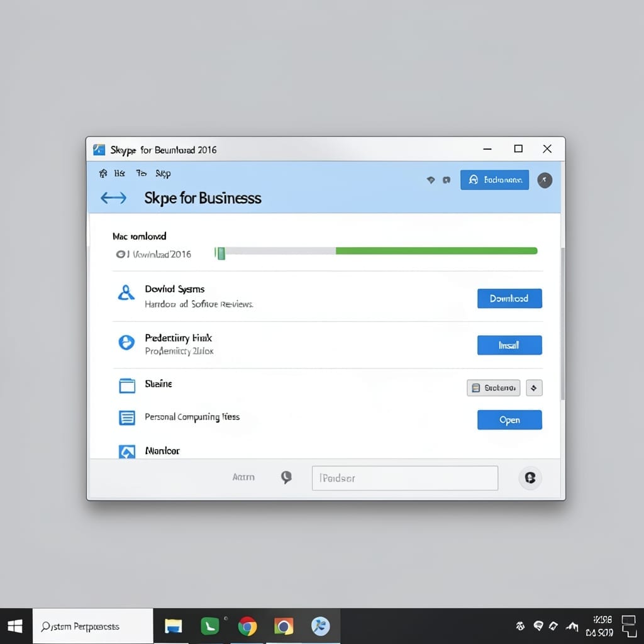Expand the small arrow dropdown in Sluaine row
This screenshot has height=644, width=644.
(x=534, y=387)
